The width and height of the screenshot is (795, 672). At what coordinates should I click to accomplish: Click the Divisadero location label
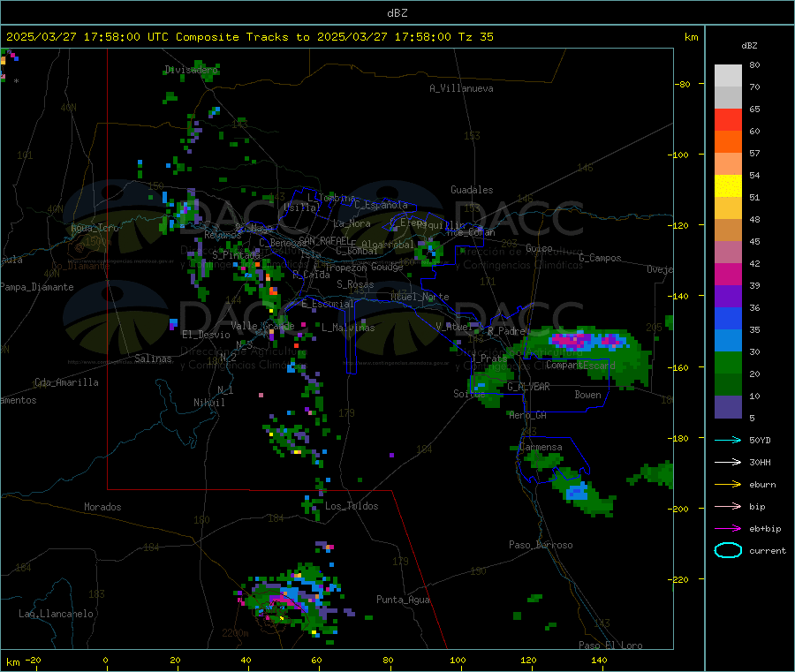(191, 70)
